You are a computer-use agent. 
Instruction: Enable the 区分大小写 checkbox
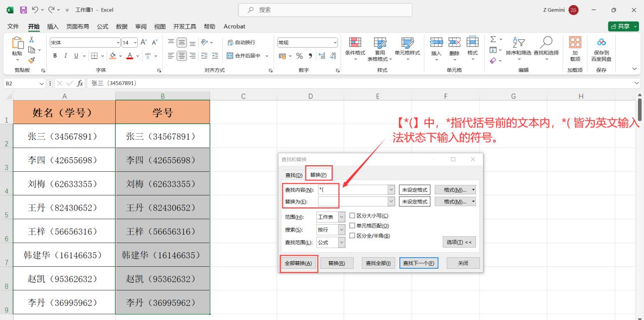pyautogui.click(x=353, y=216)
